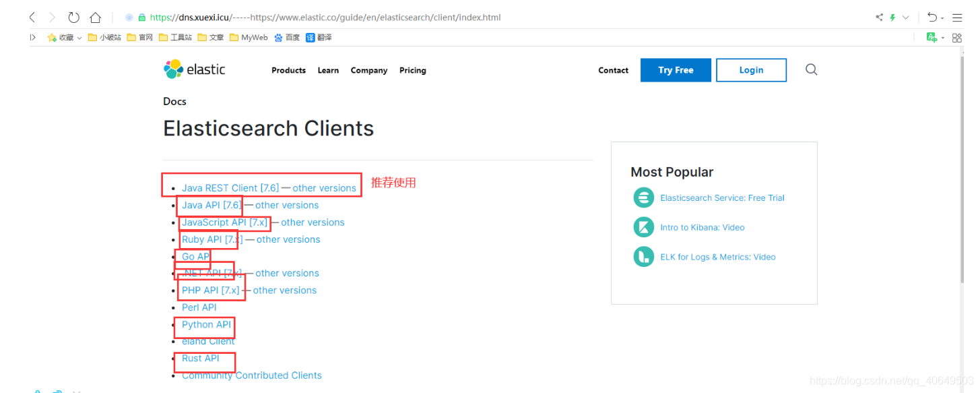Open the site search magnifier icon
Image resolution: width=980 pixels, height=393 pixels.
coord(812,69)
